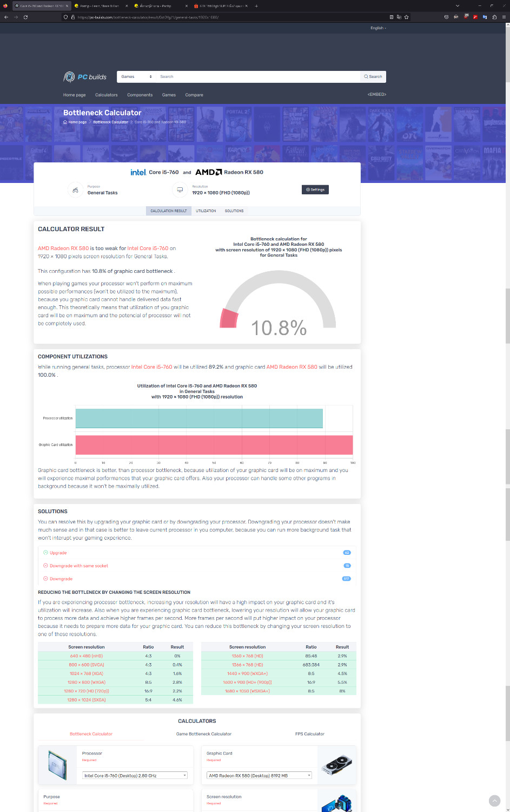Open Calculators nav menu item
This screenshot has width=510, height=812.
(107, 95)
